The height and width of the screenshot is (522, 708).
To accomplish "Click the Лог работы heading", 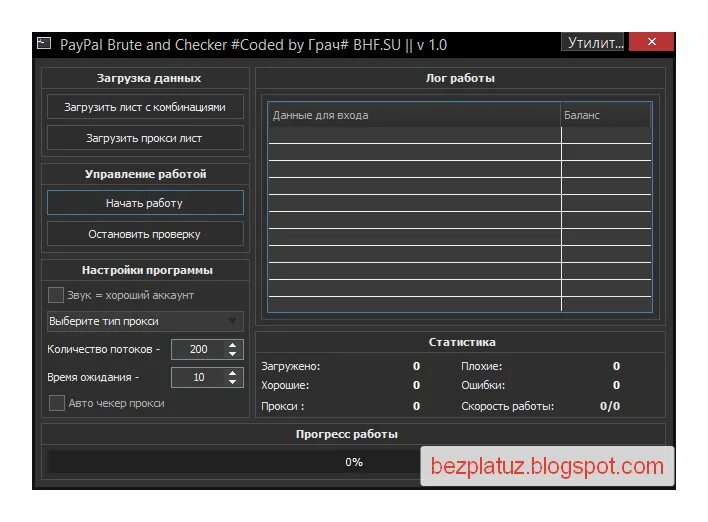I will pyautogui.click(x=460, y=78).
